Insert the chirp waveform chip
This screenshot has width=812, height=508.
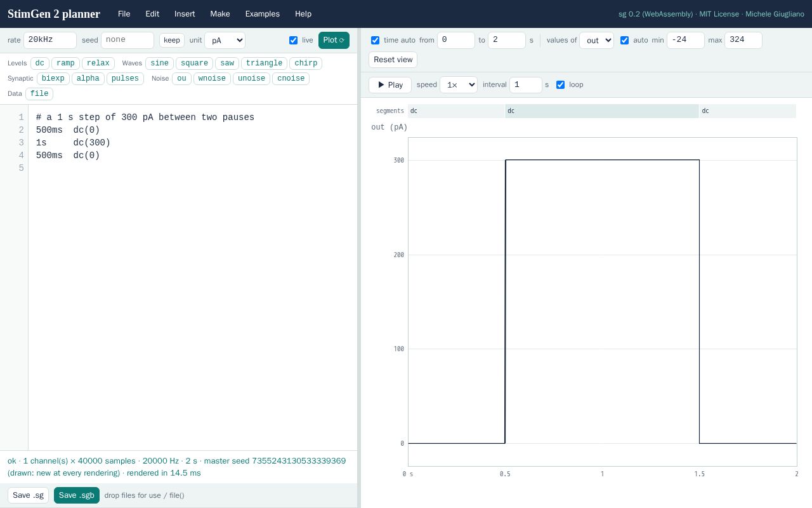(306, 63)
